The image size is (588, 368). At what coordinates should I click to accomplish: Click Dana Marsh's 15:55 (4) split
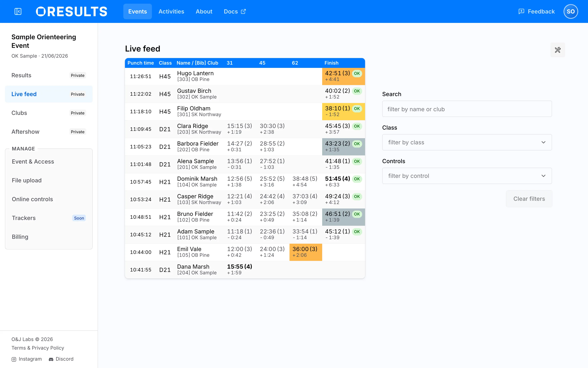(239, 267)
